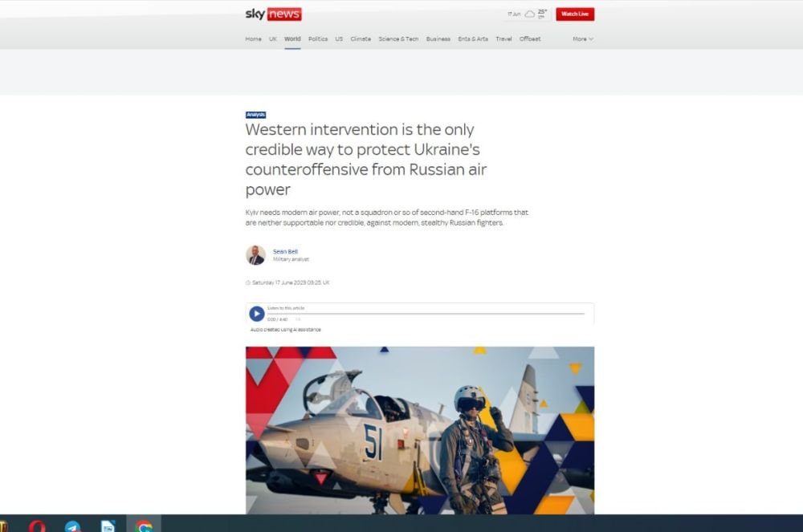Click the clock icon next to publication date
The height and width of the screenshot is (532, 803).
click(247, 282)
